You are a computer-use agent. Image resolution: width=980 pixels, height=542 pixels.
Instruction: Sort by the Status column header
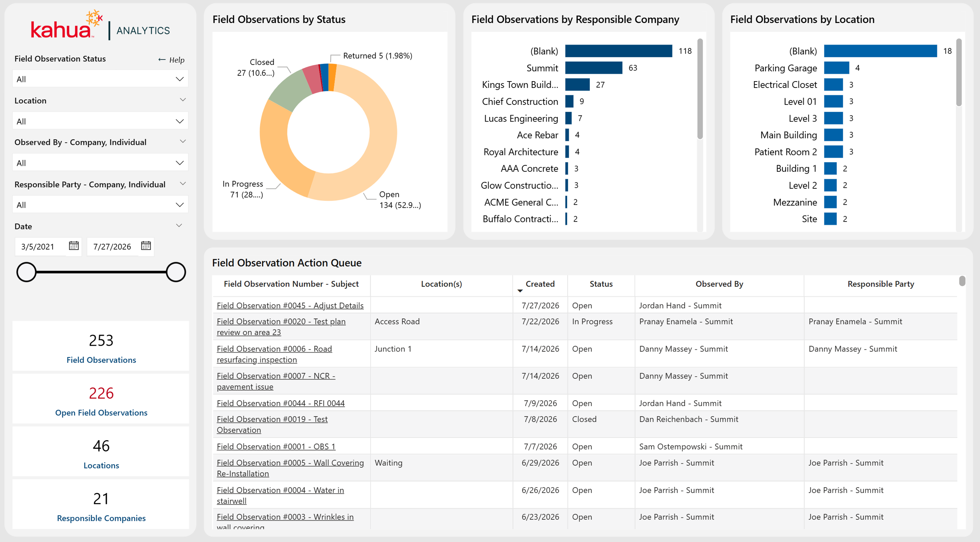point(601,284)
